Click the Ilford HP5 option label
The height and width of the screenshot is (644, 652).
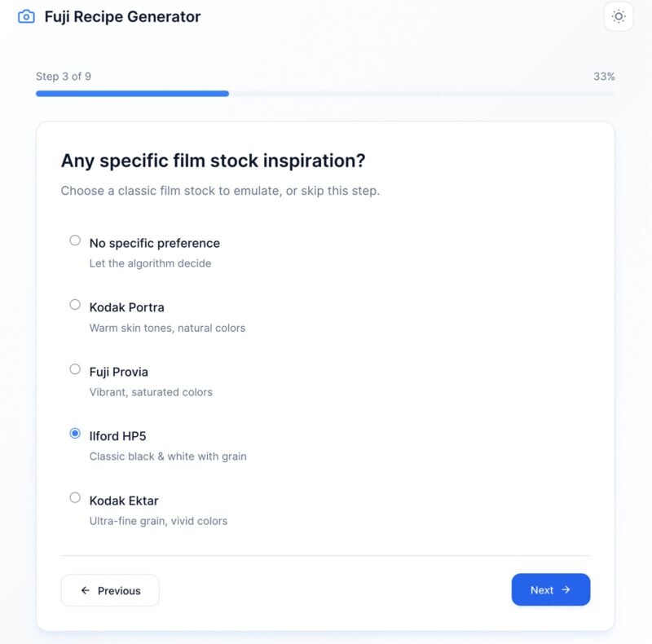pos(117,436)
